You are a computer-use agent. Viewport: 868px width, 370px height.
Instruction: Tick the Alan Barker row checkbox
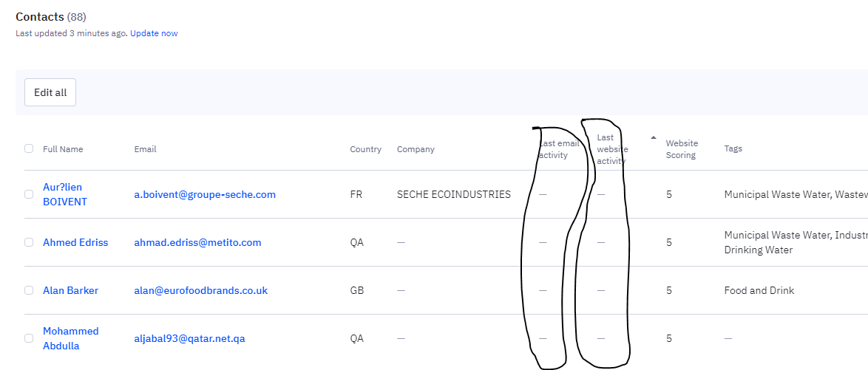pos(29,290)
